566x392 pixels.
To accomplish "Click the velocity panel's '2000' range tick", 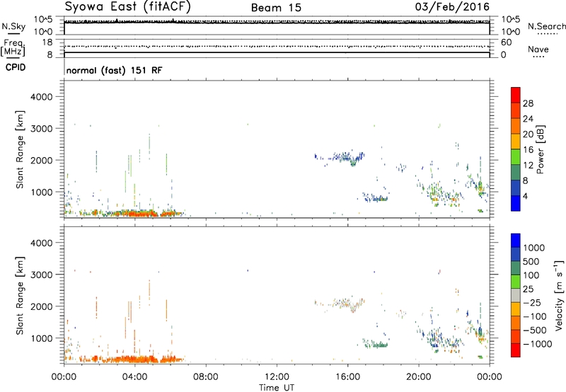I will (41, 306).
